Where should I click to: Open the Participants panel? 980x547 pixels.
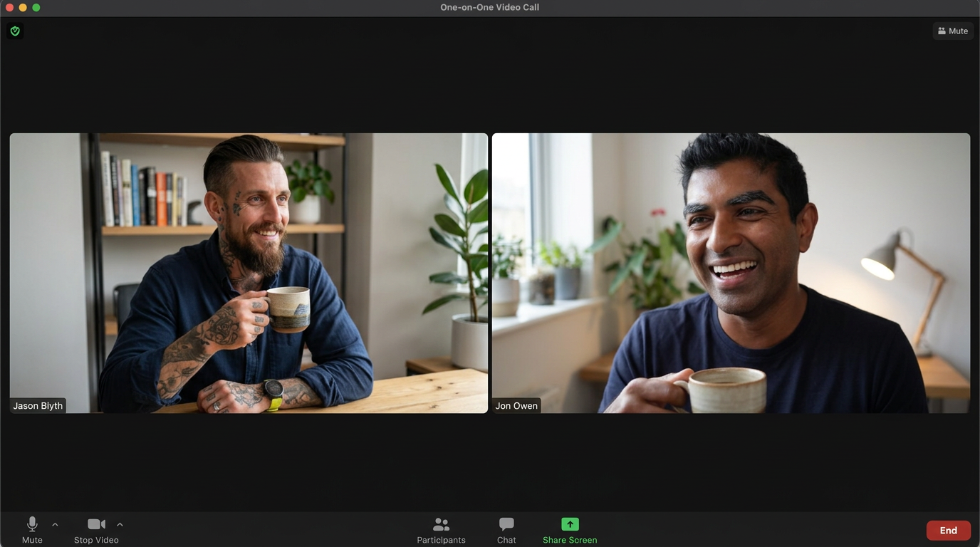[441, 531]
